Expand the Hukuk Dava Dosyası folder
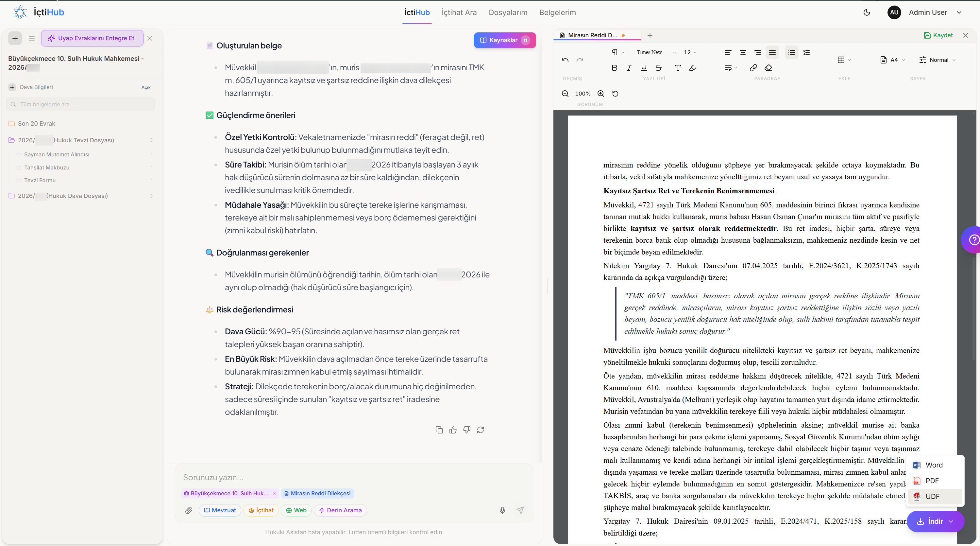The height and width of the screenshot is (546, 980). [80, 196]
